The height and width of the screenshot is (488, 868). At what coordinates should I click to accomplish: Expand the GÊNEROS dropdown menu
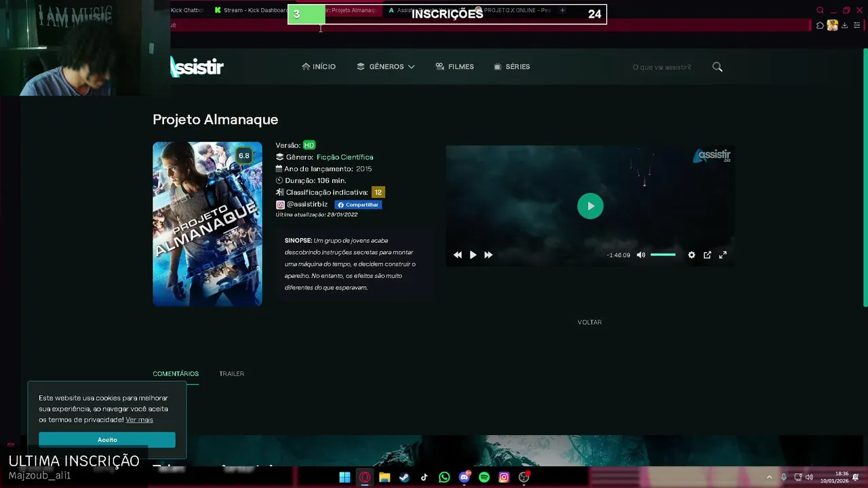tap(386, 66)
